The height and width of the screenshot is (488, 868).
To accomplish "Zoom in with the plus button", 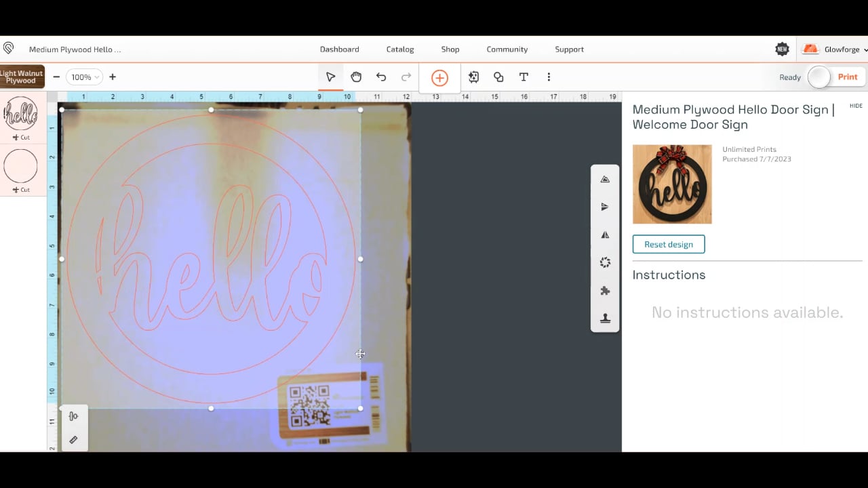I will click(113, 77).
